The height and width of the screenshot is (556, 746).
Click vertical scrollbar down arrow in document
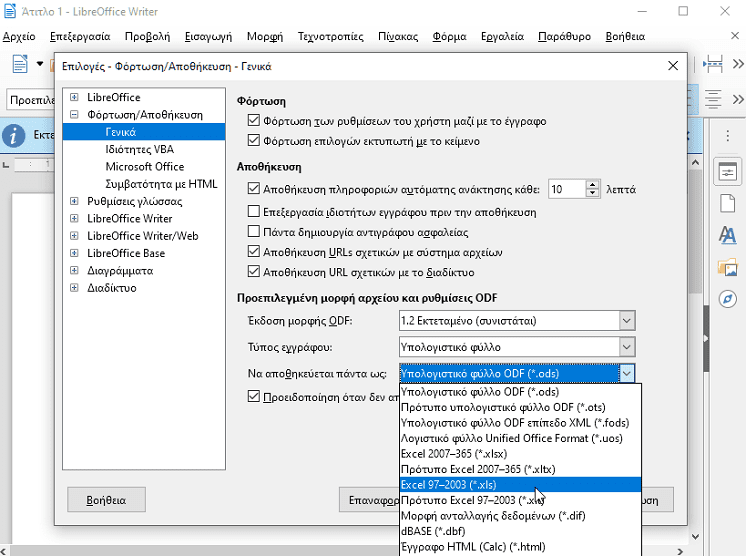click(695, 536)
